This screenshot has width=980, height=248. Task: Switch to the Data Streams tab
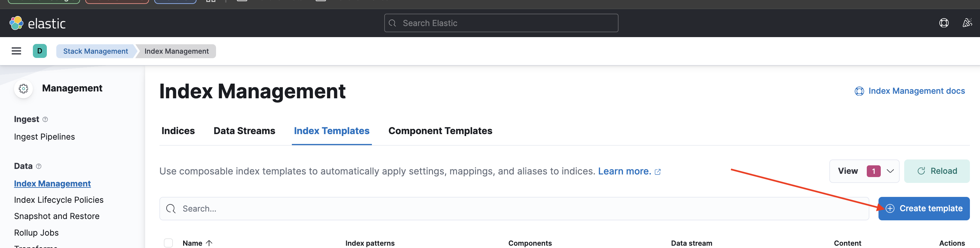(x=244, y=131)
